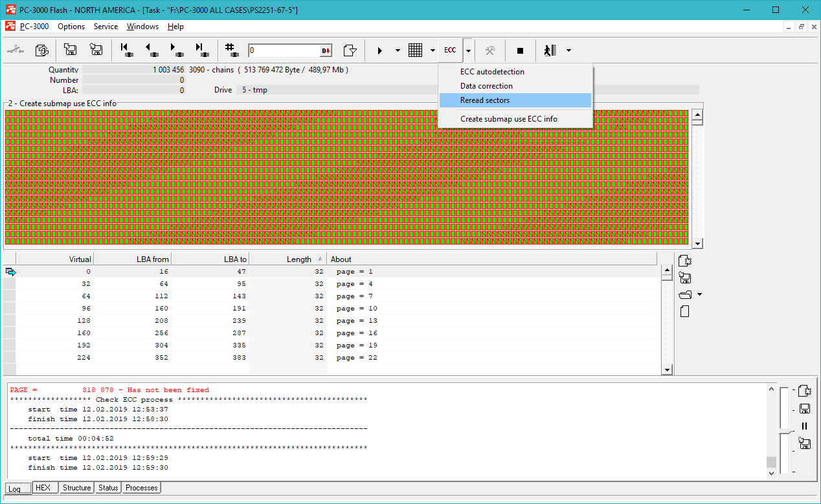
Task: Sort by Length column header
Action: coord(288,259)
